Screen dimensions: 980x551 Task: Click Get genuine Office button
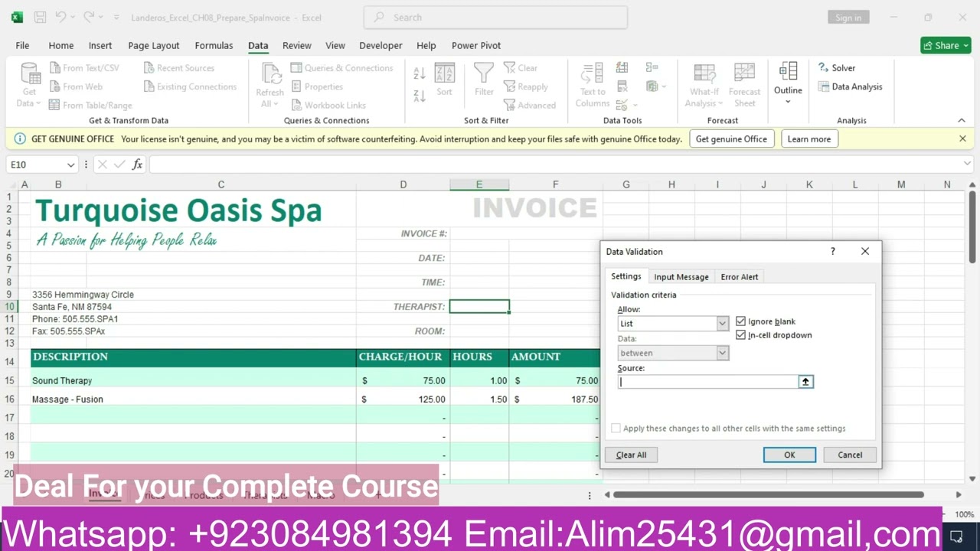(731, 139)
